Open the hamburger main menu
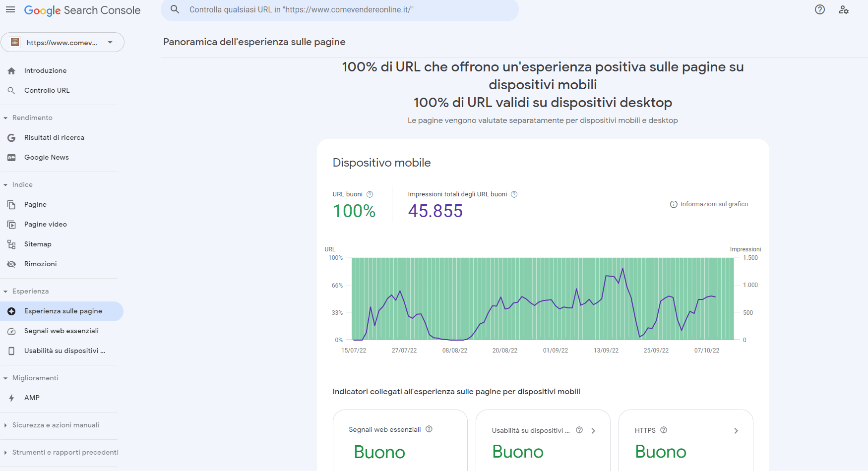868x471 pixels. 10,9
